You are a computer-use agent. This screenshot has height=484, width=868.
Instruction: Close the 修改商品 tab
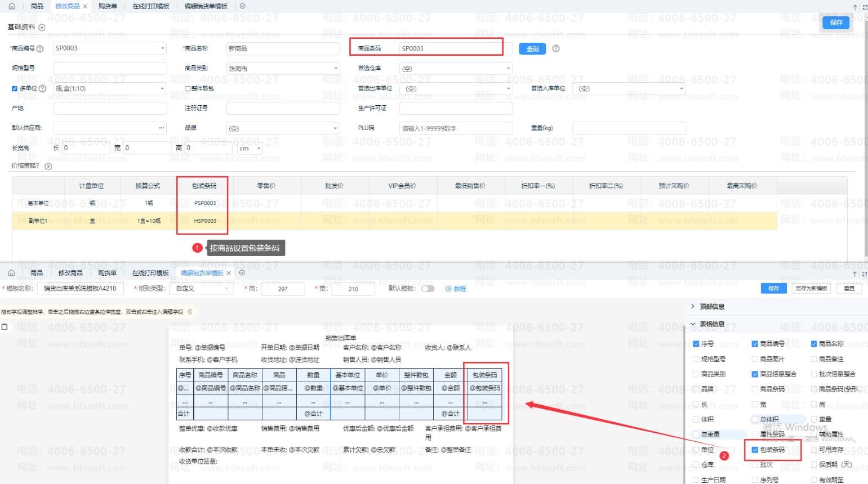click(x=85, y=6)
